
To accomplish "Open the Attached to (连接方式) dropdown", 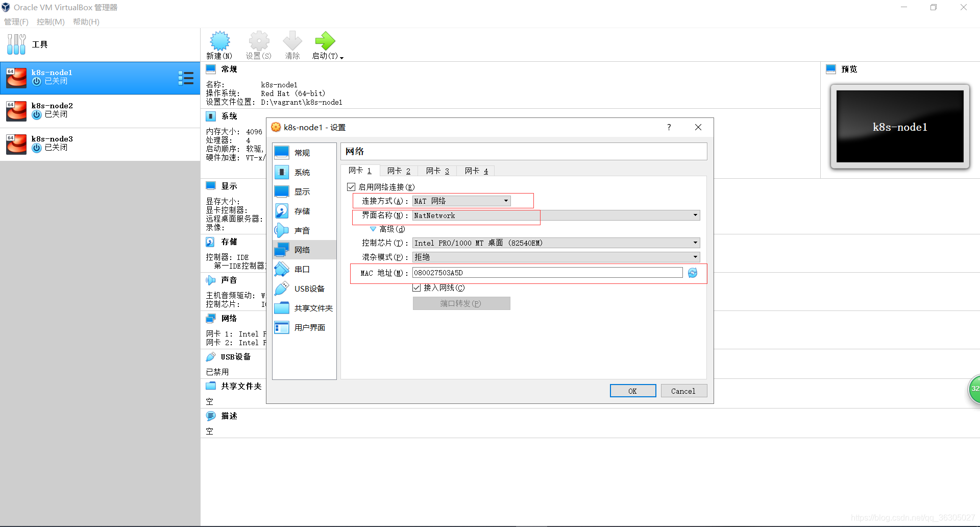I will pos(461,201).
